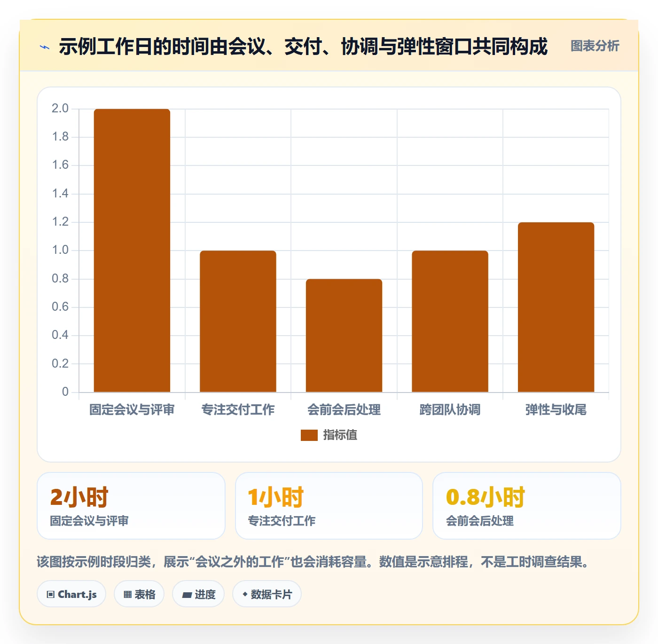This screenshot has width=658, height=644.
Task: Click the 2.0 y-axis tick label
Action: tap(60, 109)
